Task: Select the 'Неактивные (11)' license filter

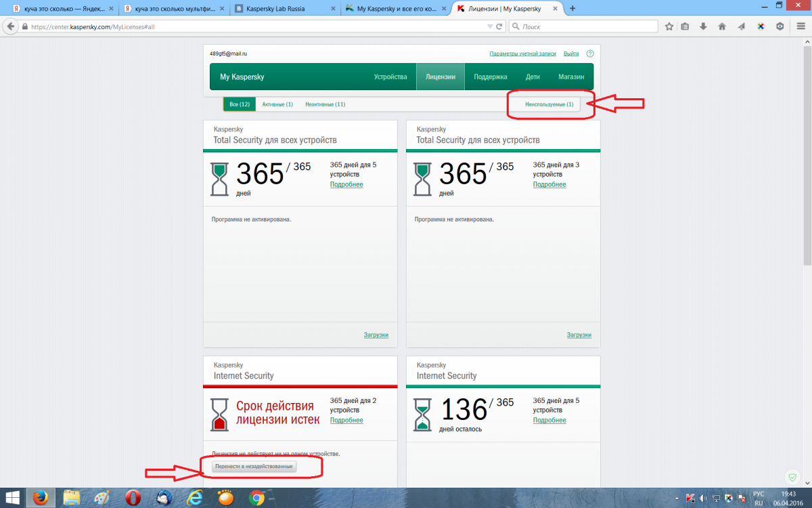Action: click(325, 104)
